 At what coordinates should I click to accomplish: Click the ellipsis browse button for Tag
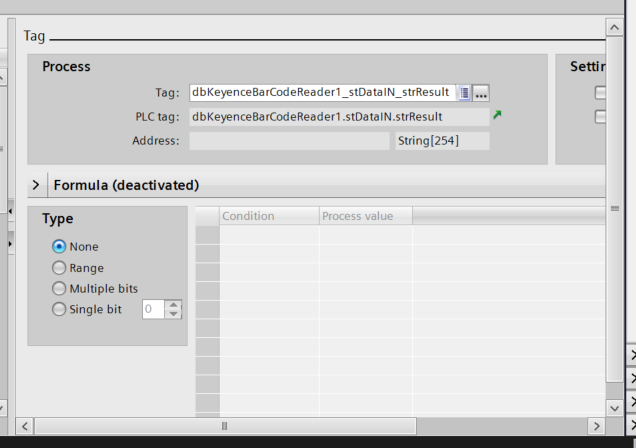click(x=481, y=93)
